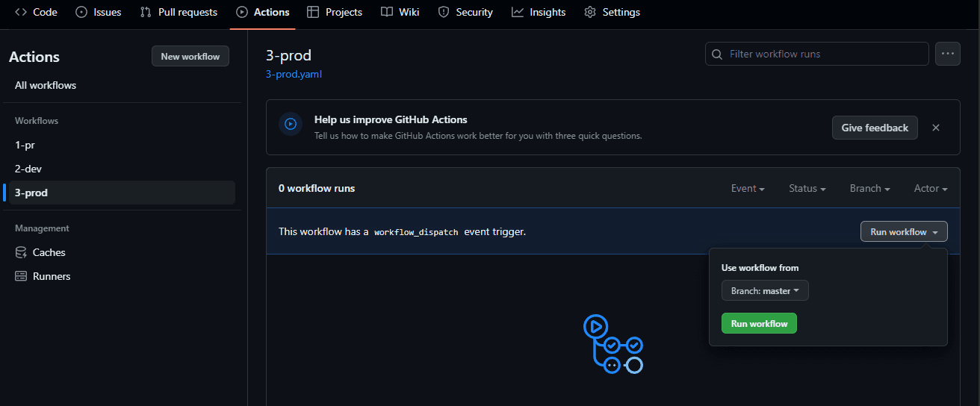Click the workflow_dispatch code label
This screenshot has height=406, width=980.
[x=416, y=232]
